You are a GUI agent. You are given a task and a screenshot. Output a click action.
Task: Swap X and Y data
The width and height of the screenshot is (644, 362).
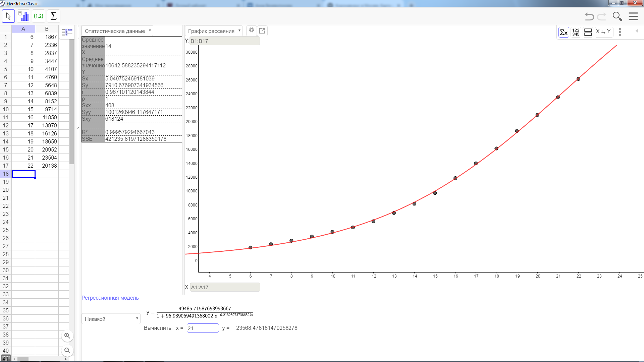pos(603,32)
